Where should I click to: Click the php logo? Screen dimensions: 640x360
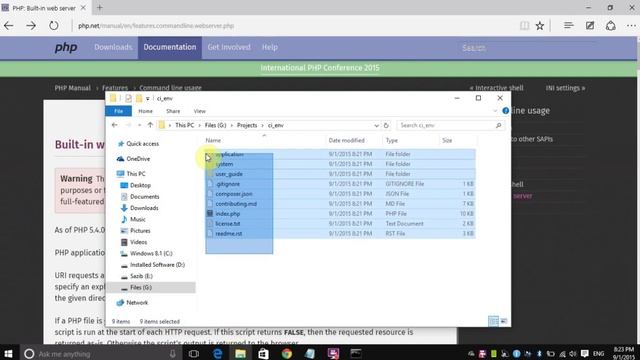(66, 47)
